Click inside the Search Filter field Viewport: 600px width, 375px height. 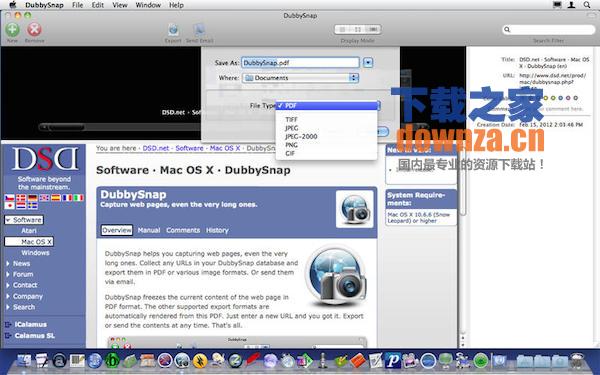click(548, 29)
